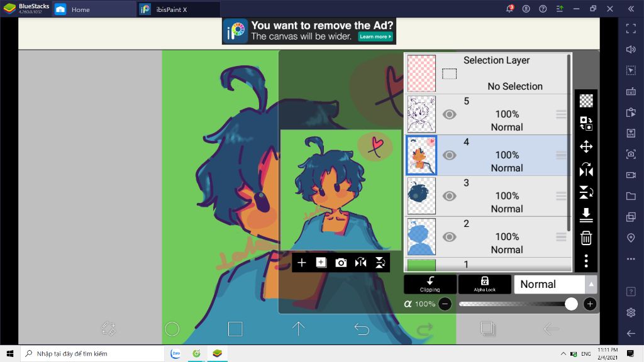Click the opacity slider handle
Screen dimensions: 644x362
point(571,304)
